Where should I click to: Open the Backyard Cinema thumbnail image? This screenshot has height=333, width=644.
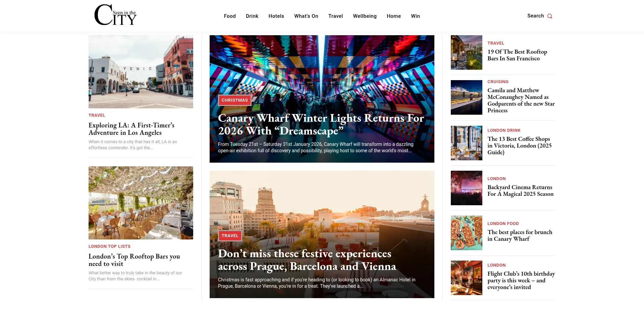coord(466,188)
